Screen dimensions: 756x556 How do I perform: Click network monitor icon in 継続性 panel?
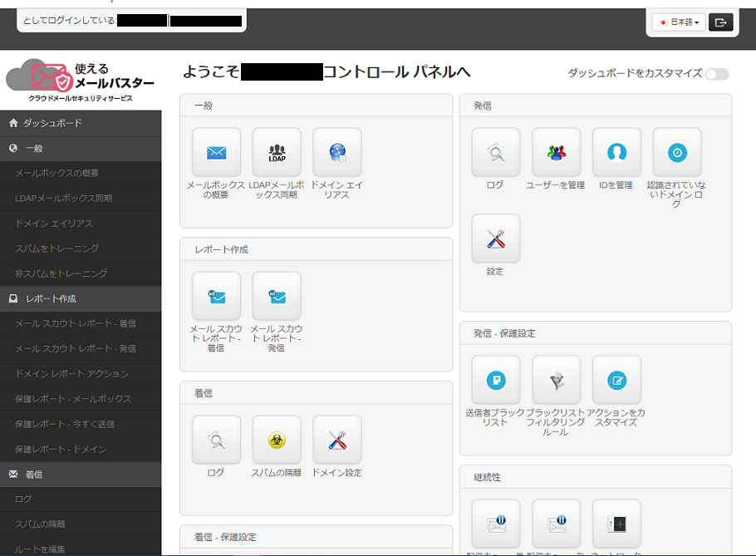tap(616, 524)
